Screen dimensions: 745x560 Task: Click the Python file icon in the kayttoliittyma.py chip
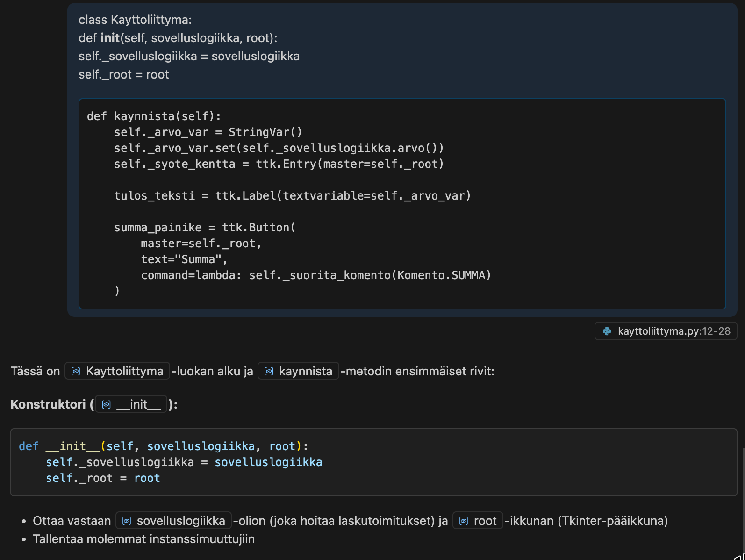pos(607,331)
